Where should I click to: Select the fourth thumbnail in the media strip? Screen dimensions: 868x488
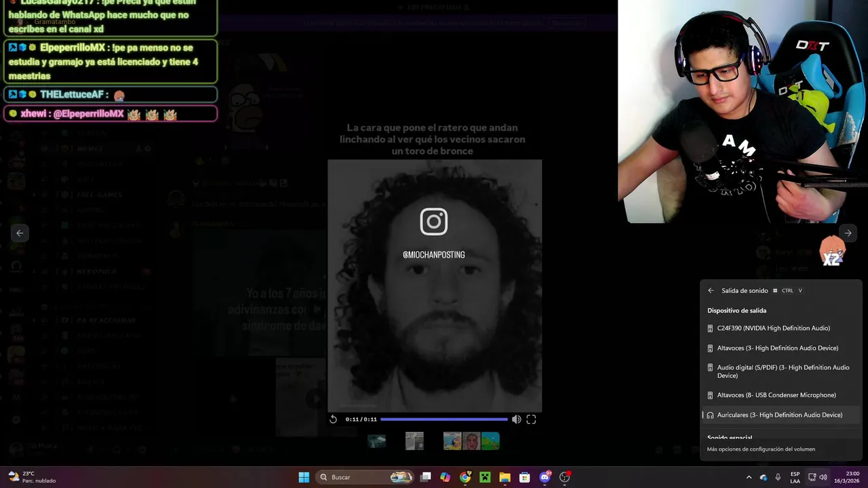(471, 441)
